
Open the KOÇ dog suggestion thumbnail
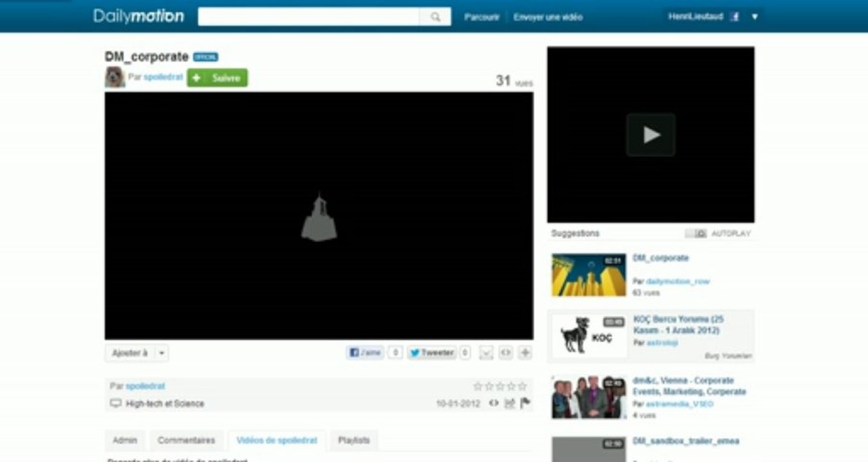pyautogui.click(x=588, y=336)
